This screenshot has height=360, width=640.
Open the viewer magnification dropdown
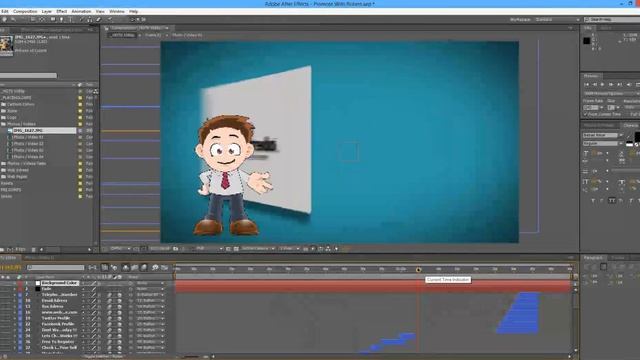[x=120, y=248]
